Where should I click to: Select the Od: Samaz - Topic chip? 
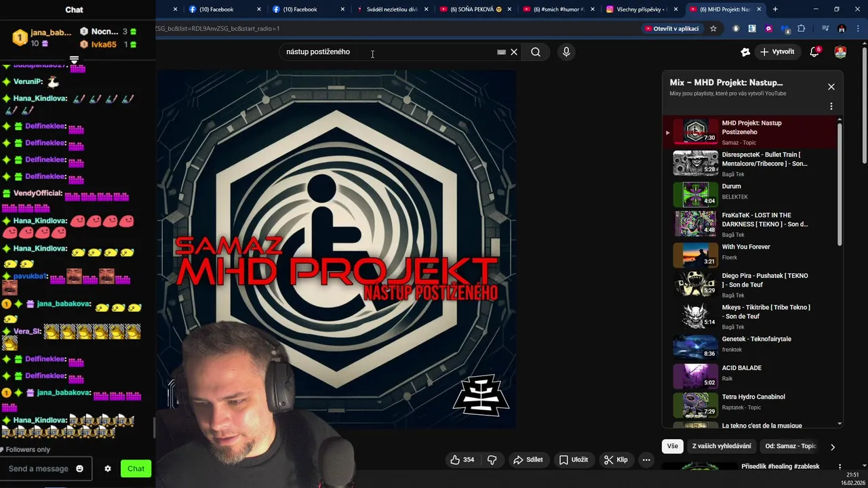click(791, 446)
